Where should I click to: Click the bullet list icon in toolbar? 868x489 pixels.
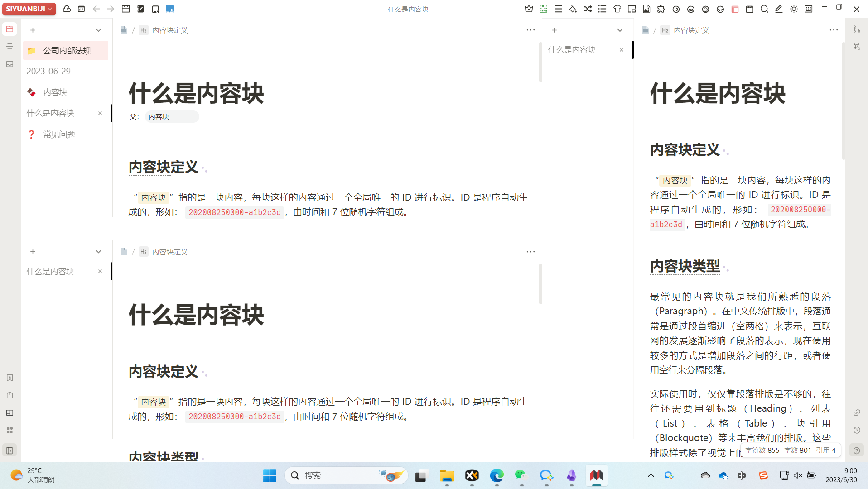click(x=602, y=9)
